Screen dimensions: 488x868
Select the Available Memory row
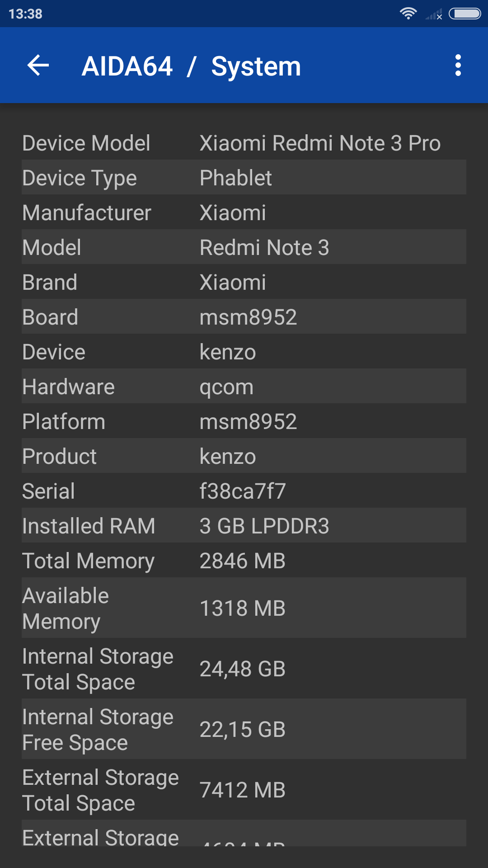click(244, 608)
